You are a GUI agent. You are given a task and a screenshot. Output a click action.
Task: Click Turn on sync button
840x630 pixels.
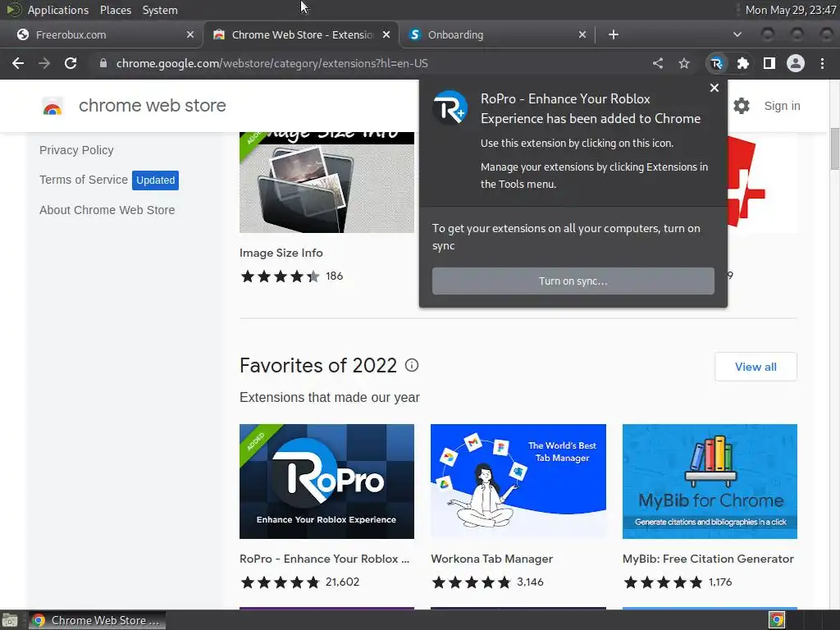pos(573,281)
